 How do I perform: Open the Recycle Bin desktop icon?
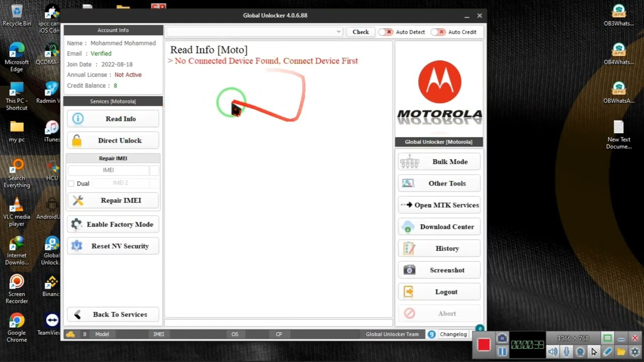(x=17, y=16)
